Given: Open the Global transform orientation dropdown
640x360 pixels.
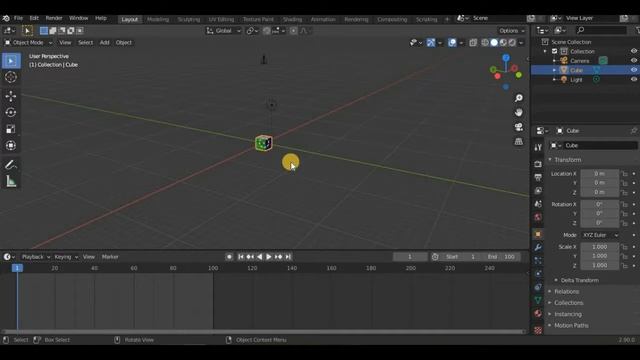Looking at the screenshot, I should pyautogui.click(x=224, y=31).
